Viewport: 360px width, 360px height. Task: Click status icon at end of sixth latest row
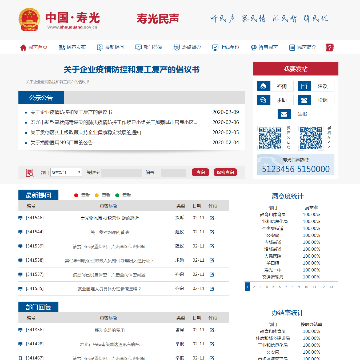(212, 289)
